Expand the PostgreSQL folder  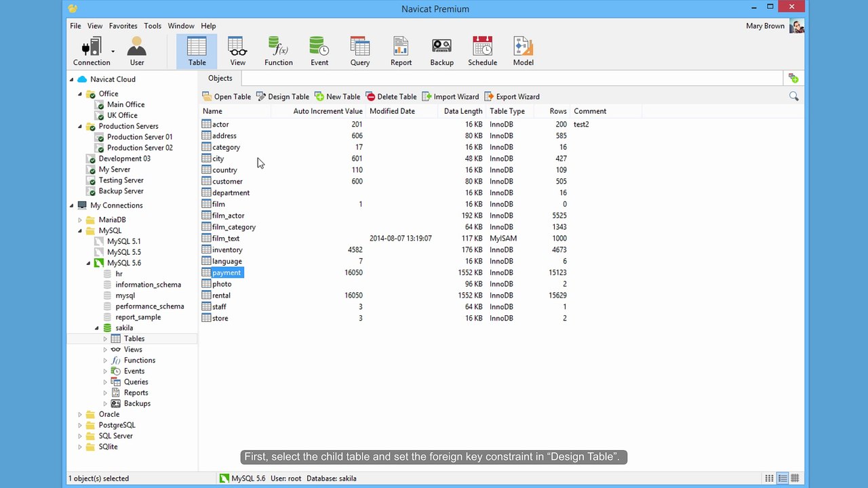(x=80, y=425)
